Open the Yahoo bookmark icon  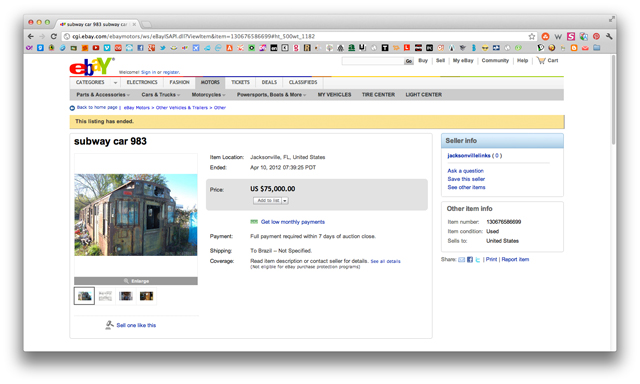pos(29,48)
